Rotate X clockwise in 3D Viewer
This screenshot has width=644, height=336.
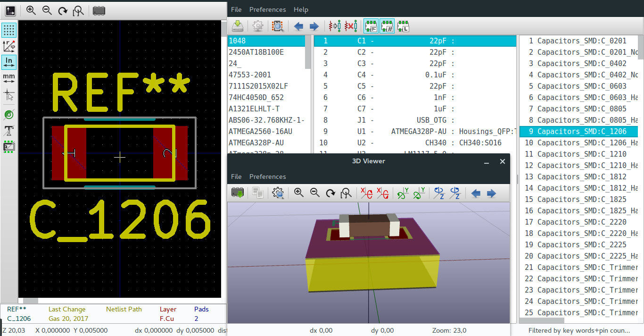(x=367, y=193)
